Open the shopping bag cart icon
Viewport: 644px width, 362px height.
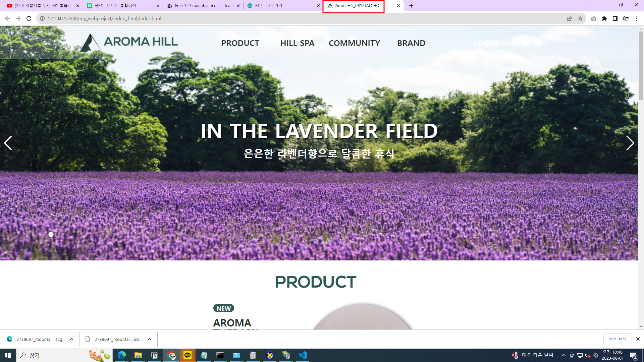click(538, 42)
